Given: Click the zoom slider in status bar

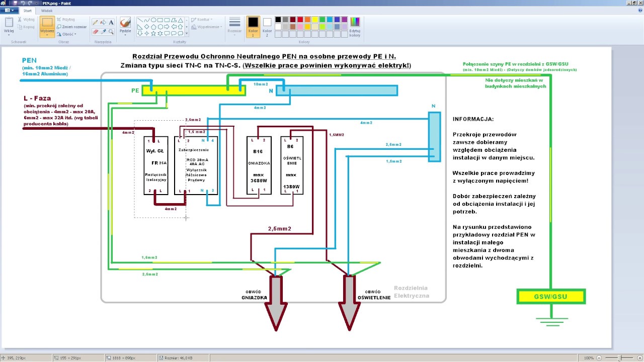Looking at the screenshot, I should (619, 358).
